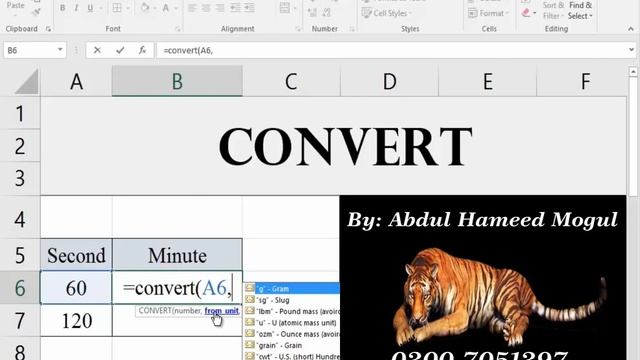Click the Fill Color bucket icon
The height and width of the screenshot is (360, 640).
[x=145, y=8]
